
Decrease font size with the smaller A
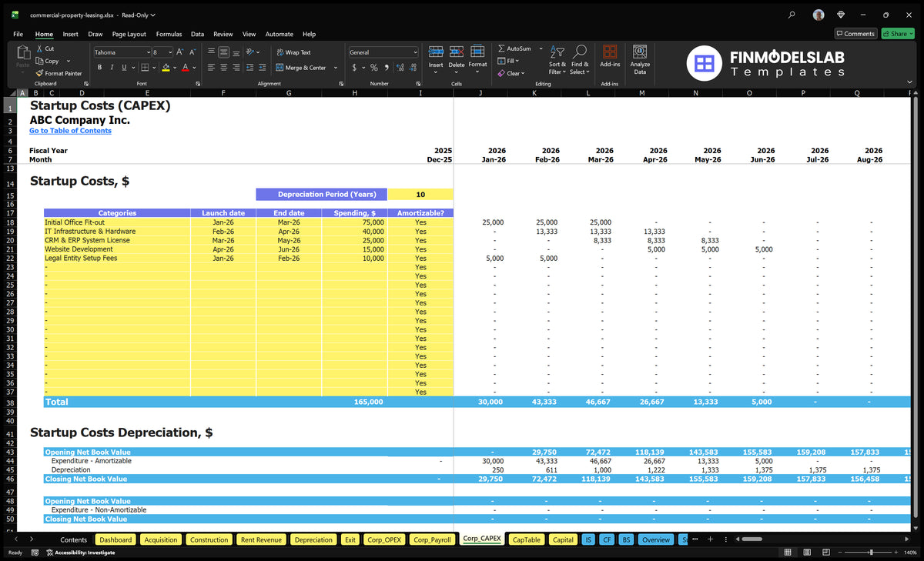tap(192, 52)
